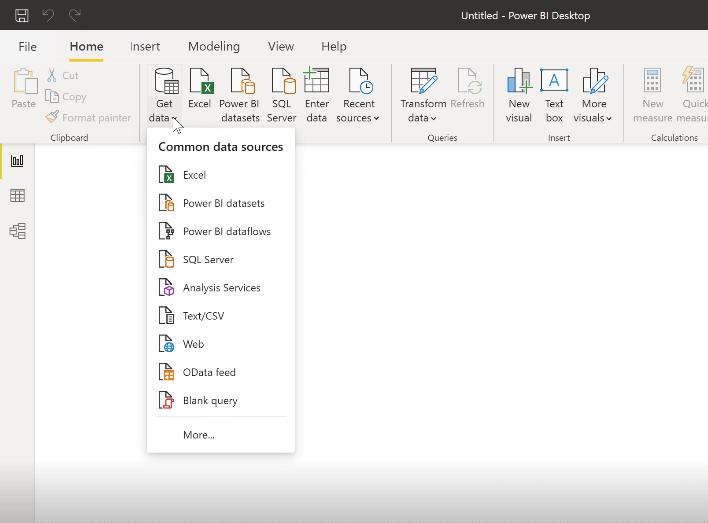The height and width of the screenshot is (523, 708).
Task: Click the Save icon in title bar
Action: 21,15
